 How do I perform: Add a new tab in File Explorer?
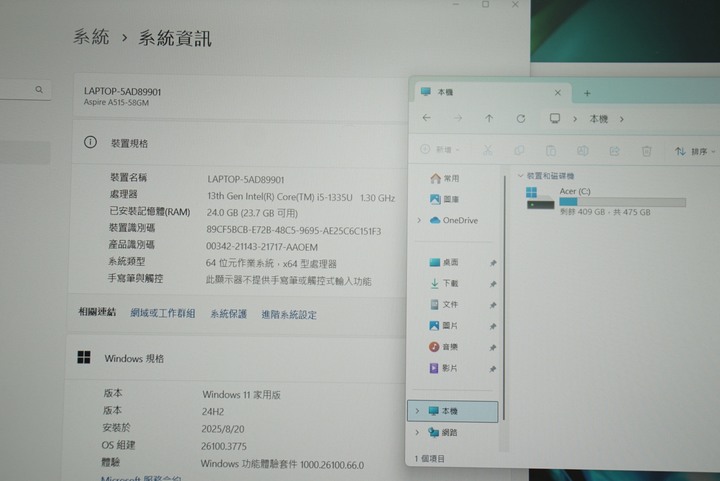click(x=587, y=93)
